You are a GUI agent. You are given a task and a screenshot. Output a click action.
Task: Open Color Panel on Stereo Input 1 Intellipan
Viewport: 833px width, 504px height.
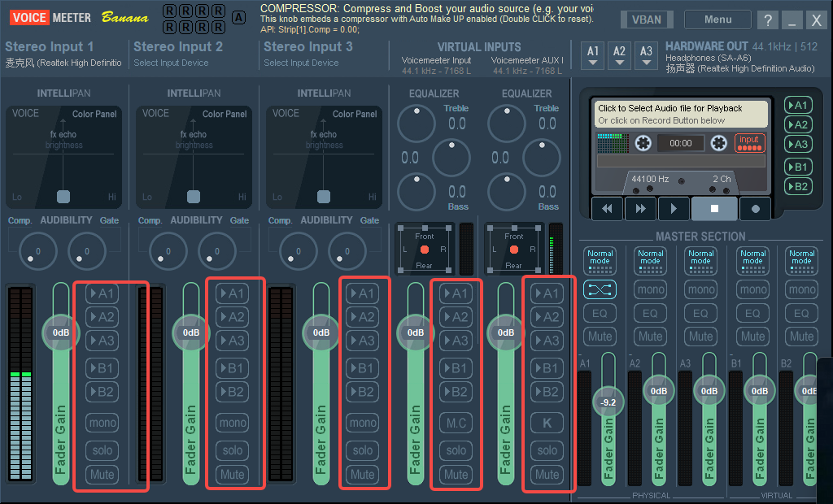pyautogui.click(x=94, y=114)
